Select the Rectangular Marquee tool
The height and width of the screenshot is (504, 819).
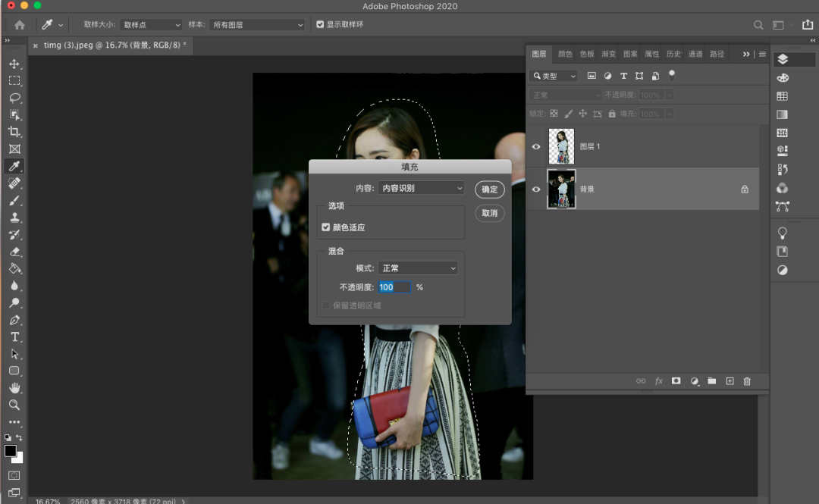click(14, 81)
